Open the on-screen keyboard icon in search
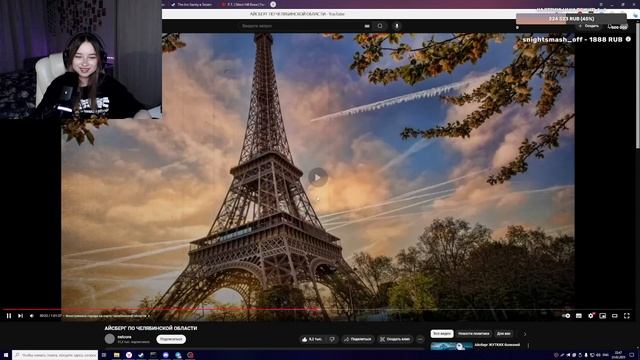Image resolution: width=640 pixels, height=360 pixels. (x=367, y=26)
